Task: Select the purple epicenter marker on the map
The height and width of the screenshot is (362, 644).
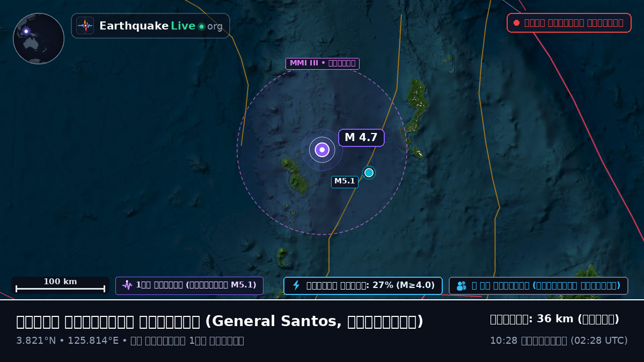Action: pos(322,150)
